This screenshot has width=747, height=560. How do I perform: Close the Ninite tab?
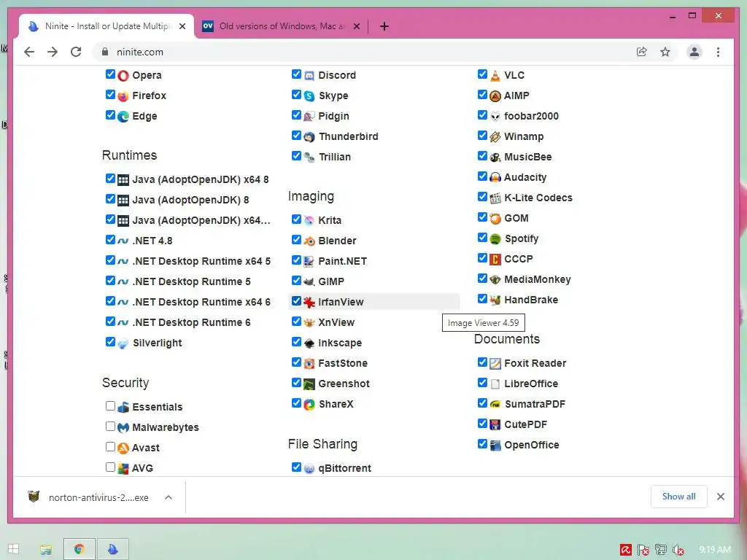182,26
